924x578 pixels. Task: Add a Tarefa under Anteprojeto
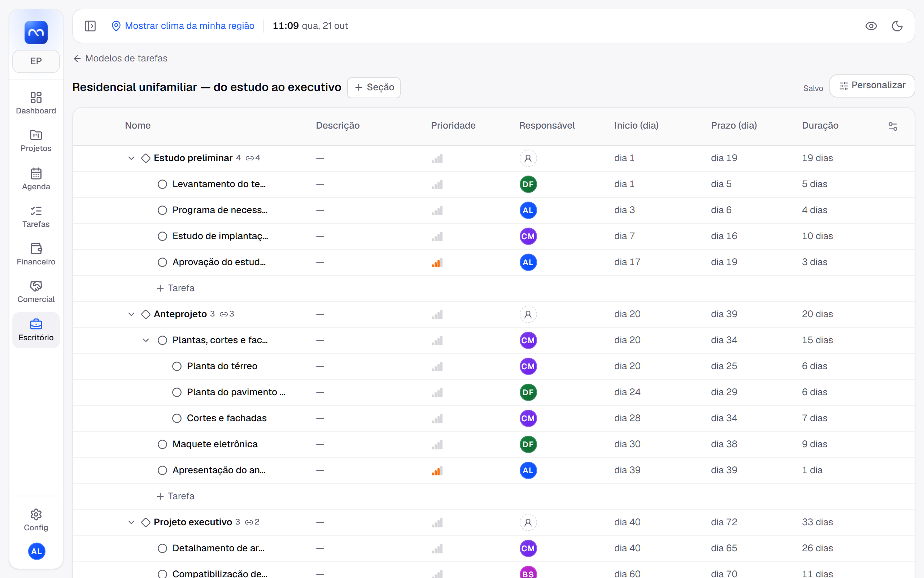coord(176,496)
